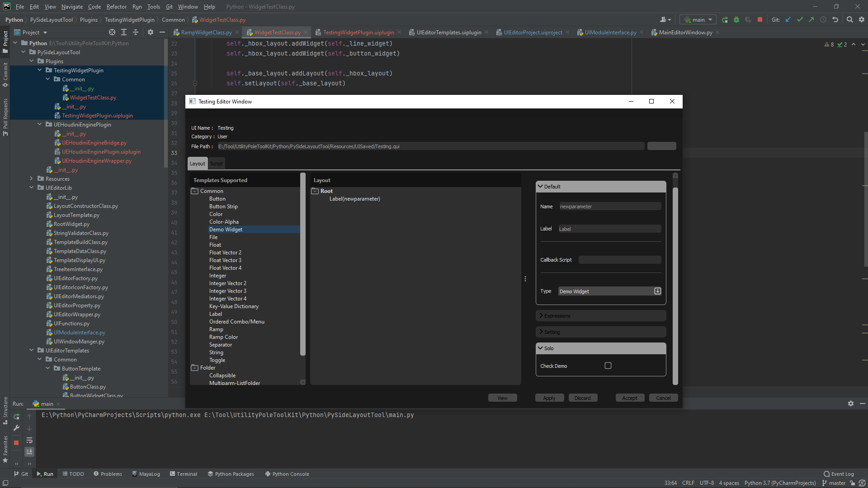Commit changes via the green checkmark Git icon
The width and height of the screenshot is (868, 488).
[x=800, y=19]
